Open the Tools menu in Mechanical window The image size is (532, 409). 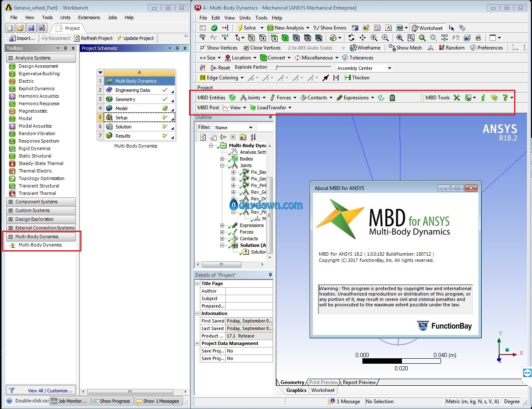click(x=261, y=18)
